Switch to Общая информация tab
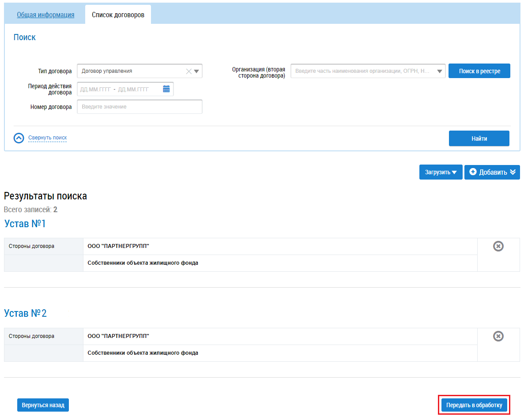The height and width of the screenshot is (420, 524). tap(45, 15)
